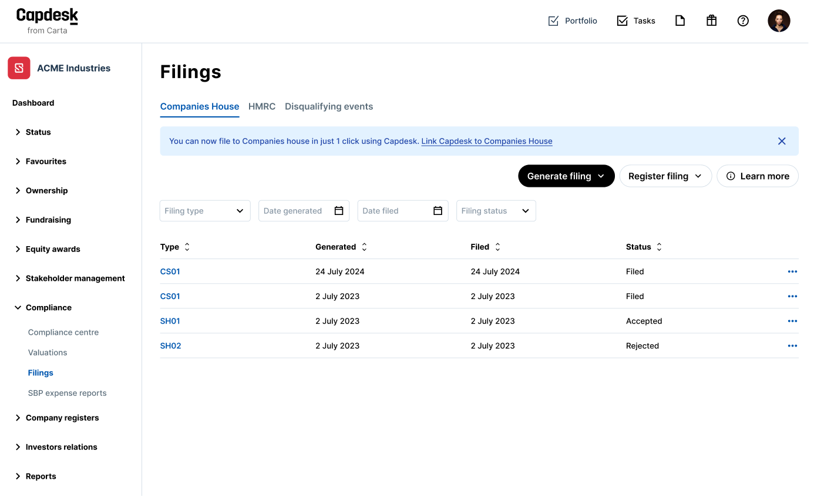This screenshot has height=504, width=814.
Task: Switch to Disqualifying events tab
Action: (329, 106)
